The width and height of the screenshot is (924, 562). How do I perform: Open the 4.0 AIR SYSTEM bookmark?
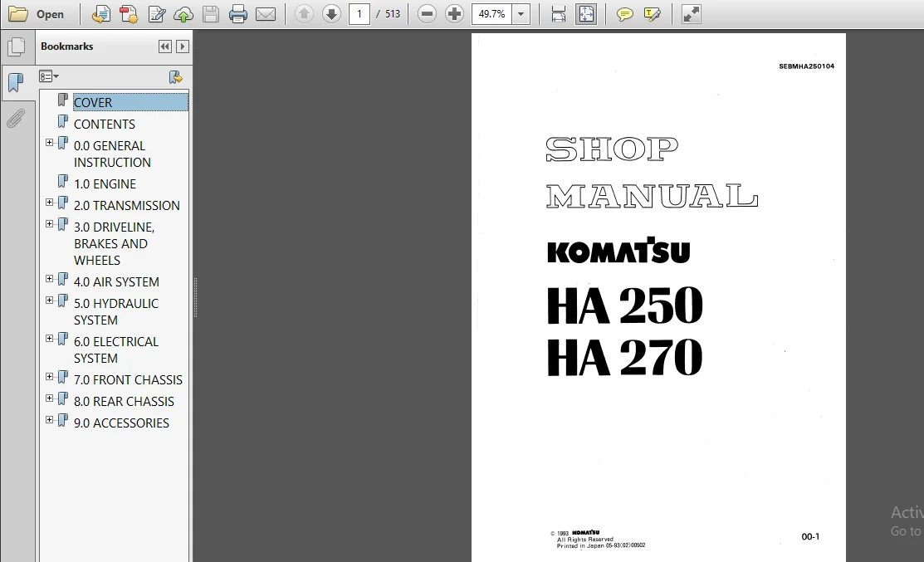pyautogui.click(x=116, y=281)
